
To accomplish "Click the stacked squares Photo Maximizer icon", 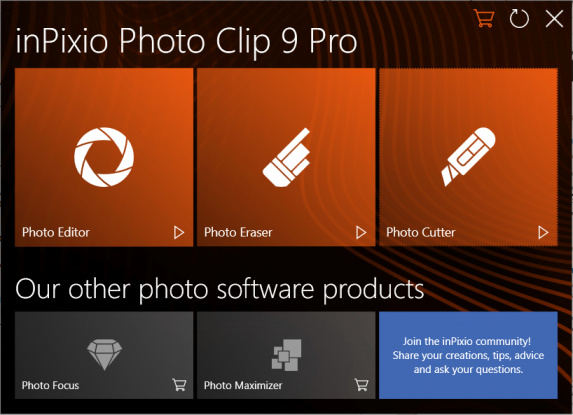I will coord(286,355).
